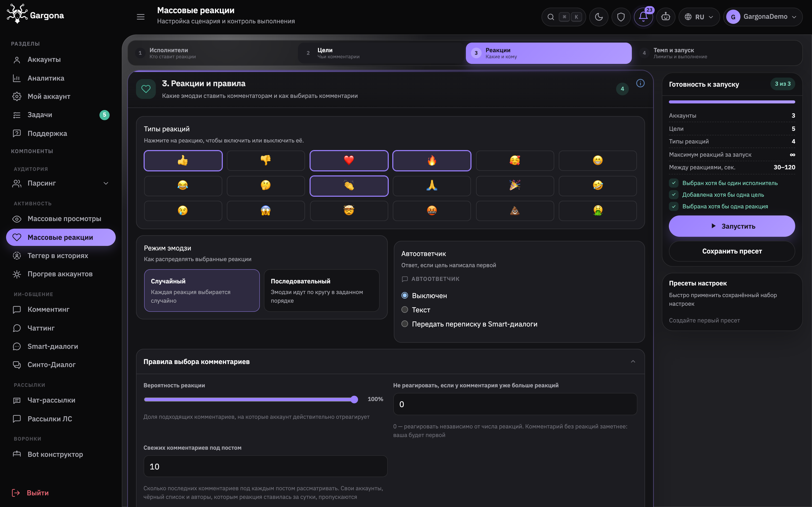Click the Вероятность реакции slider handle
812x507 pixels.
pos(354,399)
